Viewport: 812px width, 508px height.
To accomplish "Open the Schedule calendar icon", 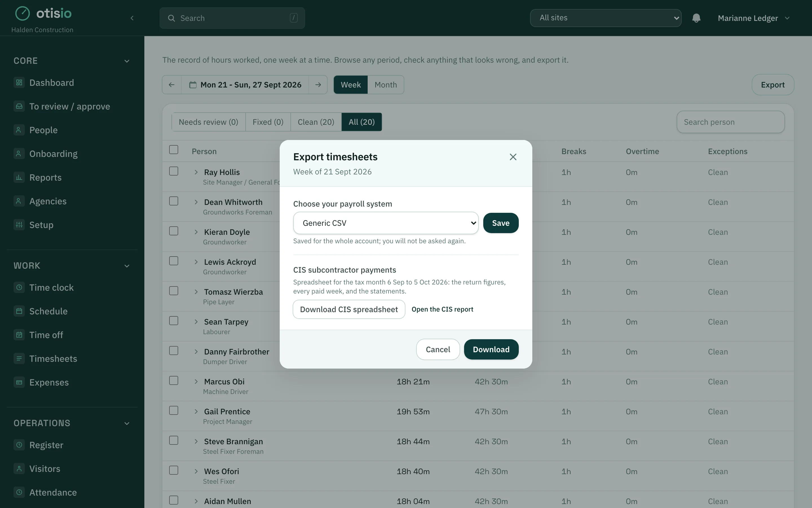I will coord(19,311).
